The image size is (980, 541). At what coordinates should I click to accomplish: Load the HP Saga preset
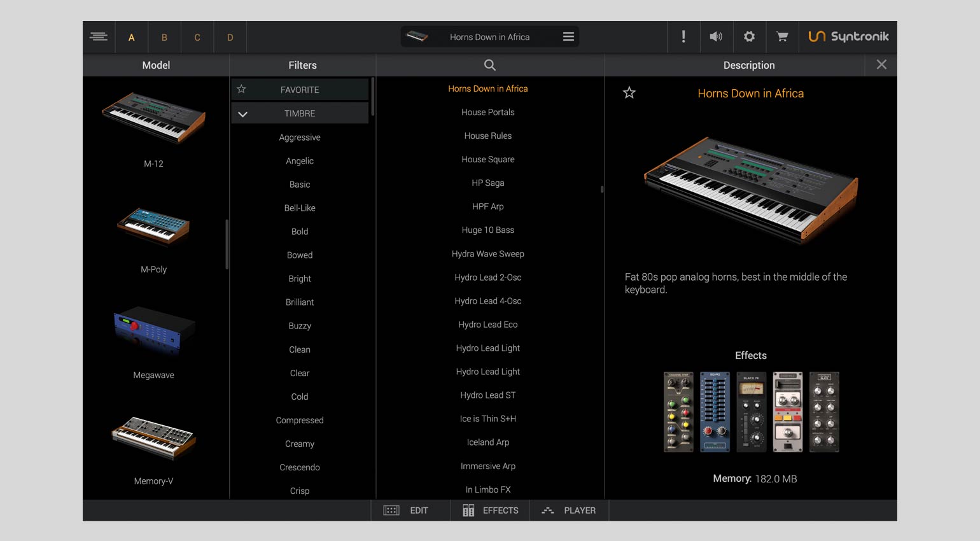488,183
